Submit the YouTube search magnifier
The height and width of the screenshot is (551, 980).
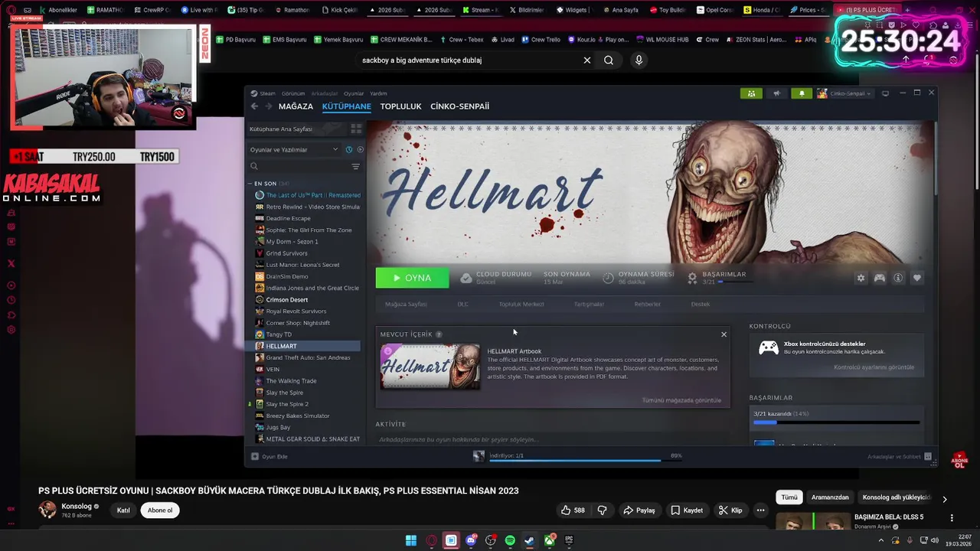click(609, 60)
